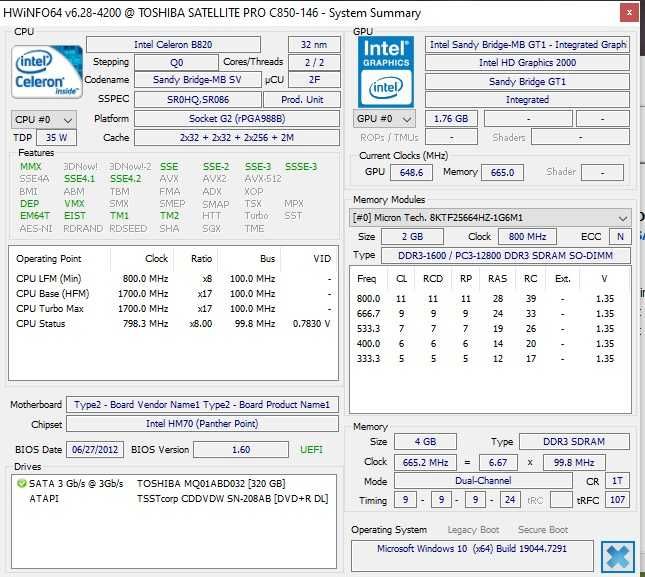Click the BIOS version 1.60 field

click(241, 450)
